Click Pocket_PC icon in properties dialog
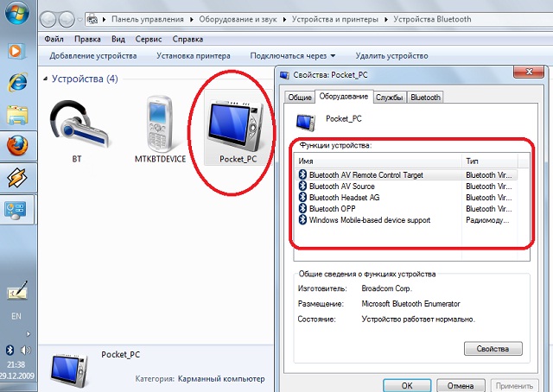The image size is (553, 392). [306, 123]
